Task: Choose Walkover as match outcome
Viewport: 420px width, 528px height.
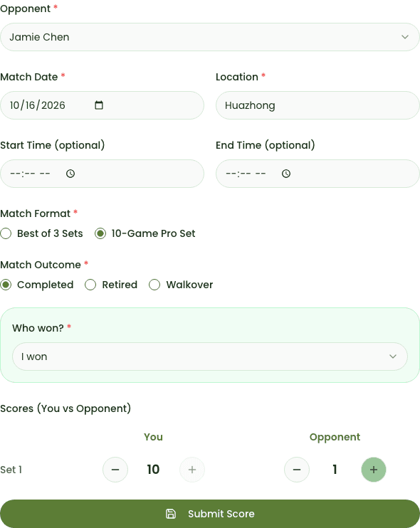Action: click(154, 285)
